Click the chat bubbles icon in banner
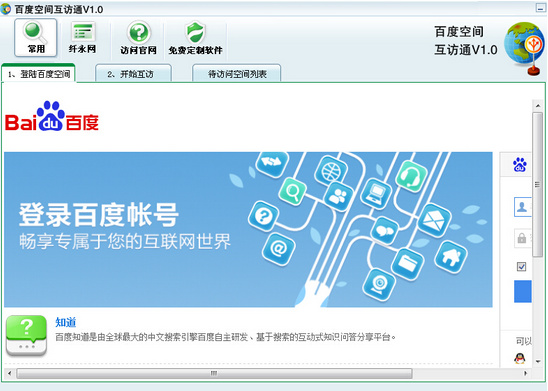The width and height of the screenshot is (548, 391). pyautogui.click(x=385, y=230)
